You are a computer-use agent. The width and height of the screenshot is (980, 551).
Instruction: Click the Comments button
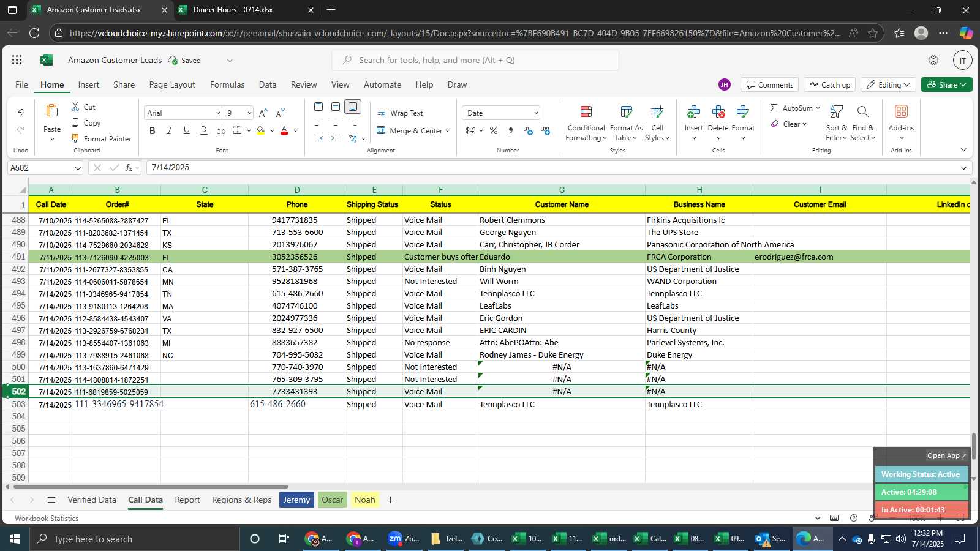point(769,84)
